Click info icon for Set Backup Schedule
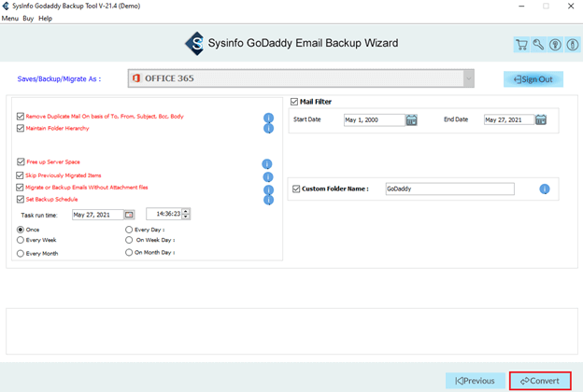583x392 pixels. (268, 200)
